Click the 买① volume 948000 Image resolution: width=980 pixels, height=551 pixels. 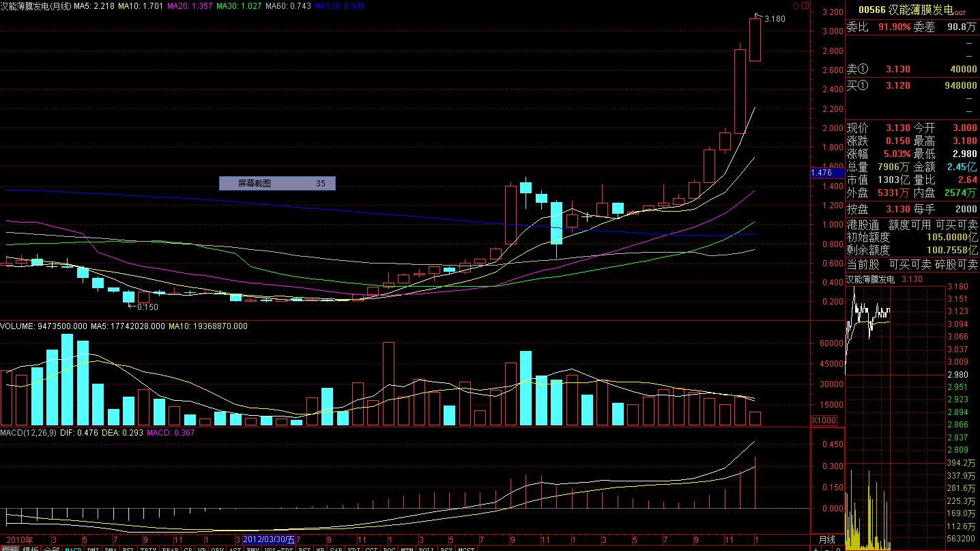(x=960, y=85)
